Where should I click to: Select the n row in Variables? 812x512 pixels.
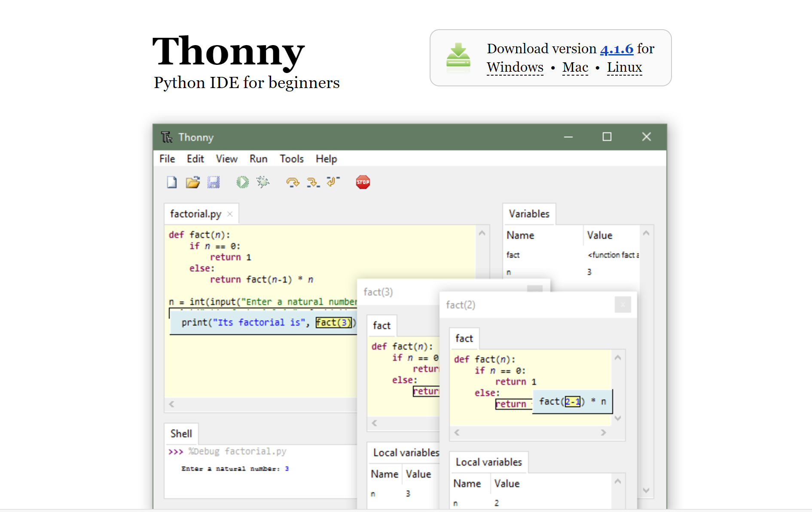pos(572,272)
